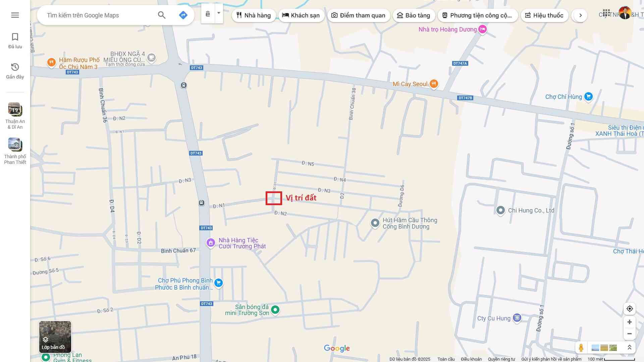Open Gần đây recent history

point(15,71)
